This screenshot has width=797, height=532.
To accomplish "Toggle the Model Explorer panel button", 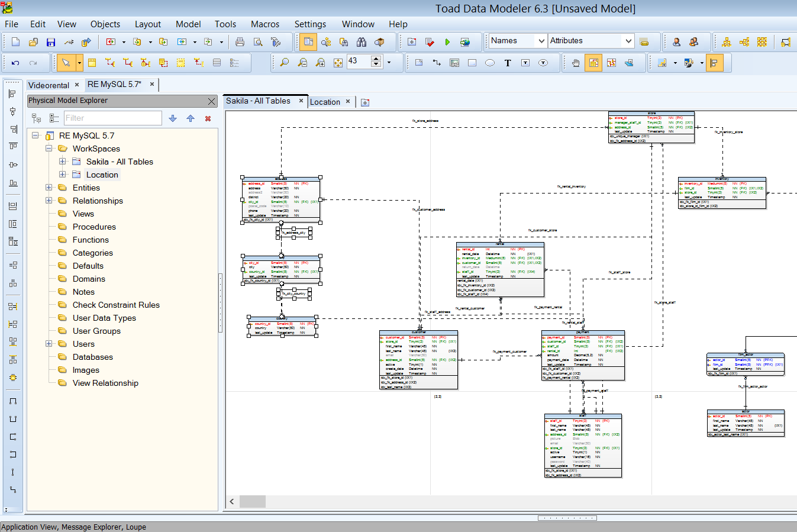I will (x=308, y=42).
